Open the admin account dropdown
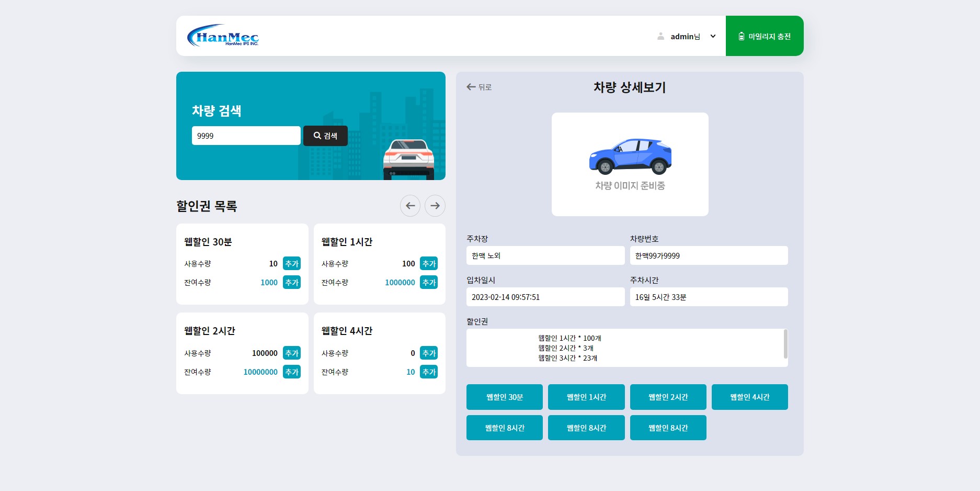The height and width of the screenshot is (491, 980). pos(713,36)
